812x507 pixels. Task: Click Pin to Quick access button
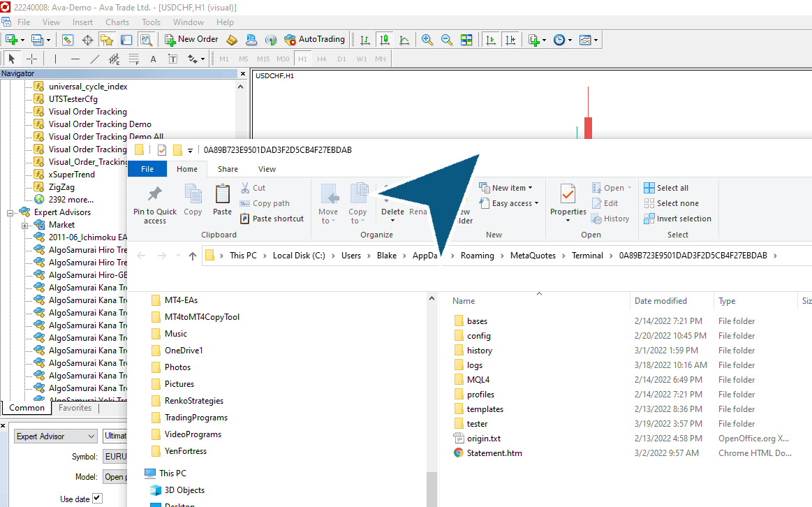[x=155, y=205]
